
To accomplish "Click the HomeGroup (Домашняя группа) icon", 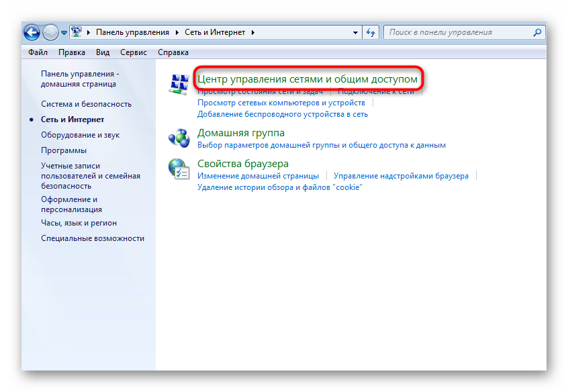I will (x=179, y=138).
